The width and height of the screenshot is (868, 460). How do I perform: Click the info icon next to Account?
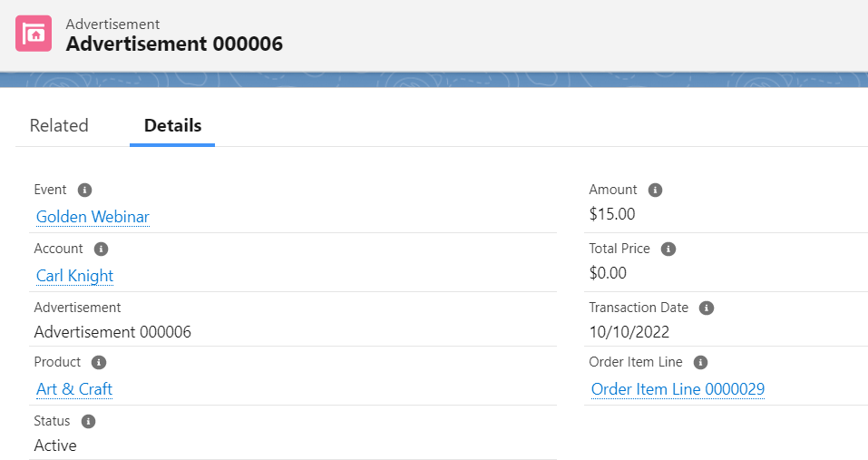click(101, 249)
